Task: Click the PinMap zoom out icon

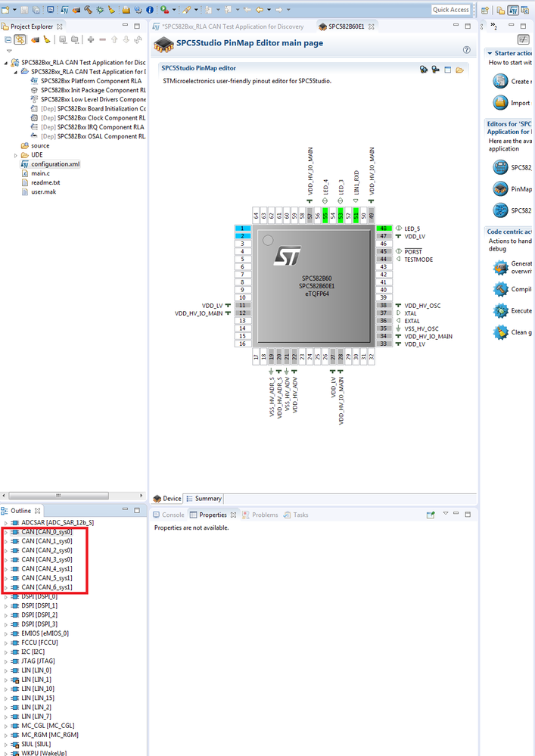Action: (436, 70)
